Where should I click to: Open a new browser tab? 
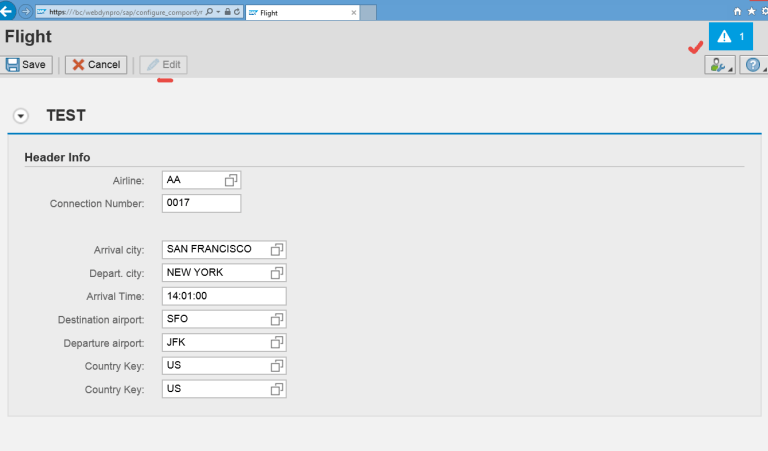tap(368, 13)
